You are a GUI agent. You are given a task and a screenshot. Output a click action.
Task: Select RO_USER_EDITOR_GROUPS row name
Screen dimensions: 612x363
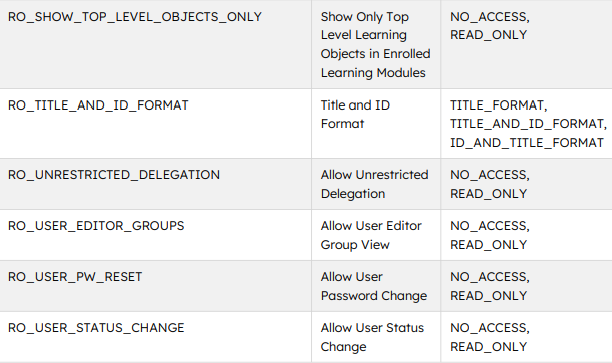coord(96,226)
